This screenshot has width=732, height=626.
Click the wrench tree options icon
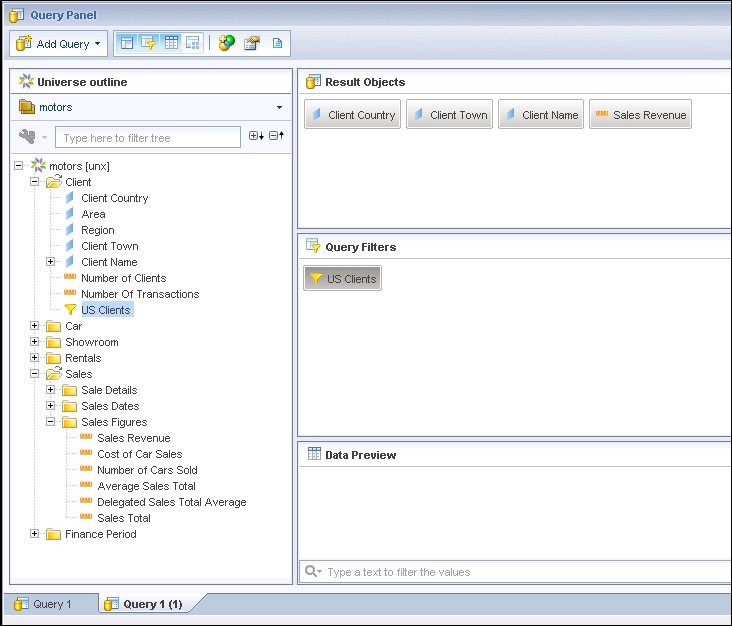[28, 137]
